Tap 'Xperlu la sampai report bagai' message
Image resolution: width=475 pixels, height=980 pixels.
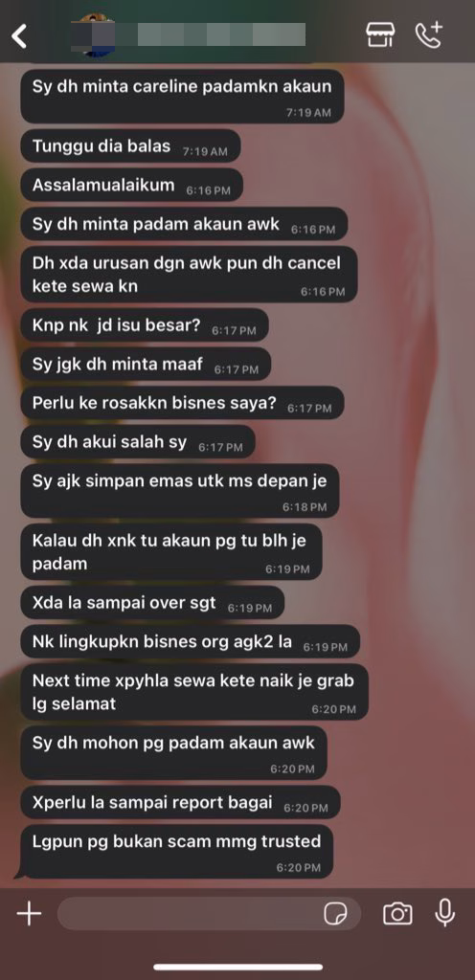(x=181, y=803)
